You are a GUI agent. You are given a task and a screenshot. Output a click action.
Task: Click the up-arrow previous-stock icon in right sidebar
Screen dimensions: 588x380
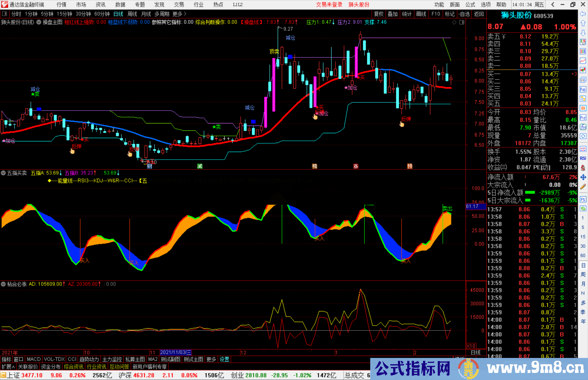point(583,23)
